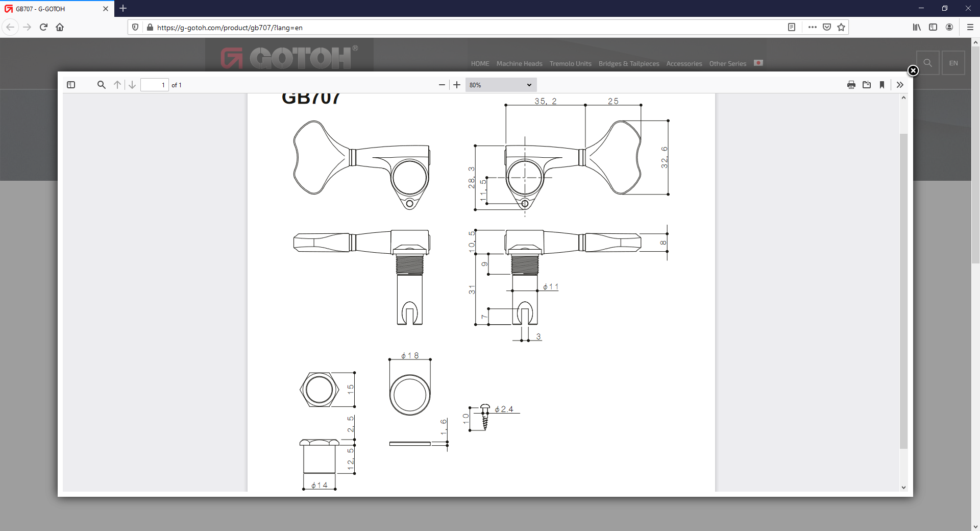980x531 pixels.
Task: Open the Tremolo Units menu
Action: 570,64
